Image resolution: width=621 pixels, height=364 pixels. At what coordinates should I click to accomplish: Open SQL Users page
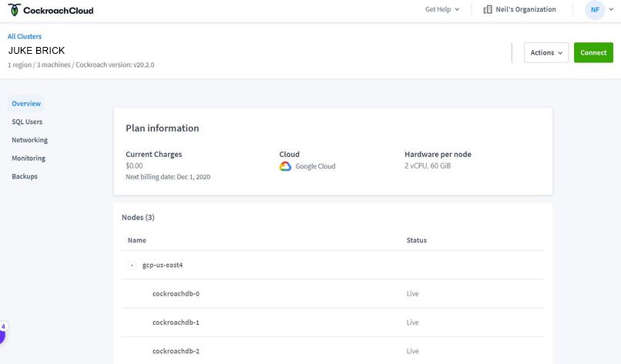[x=27, y=122]
